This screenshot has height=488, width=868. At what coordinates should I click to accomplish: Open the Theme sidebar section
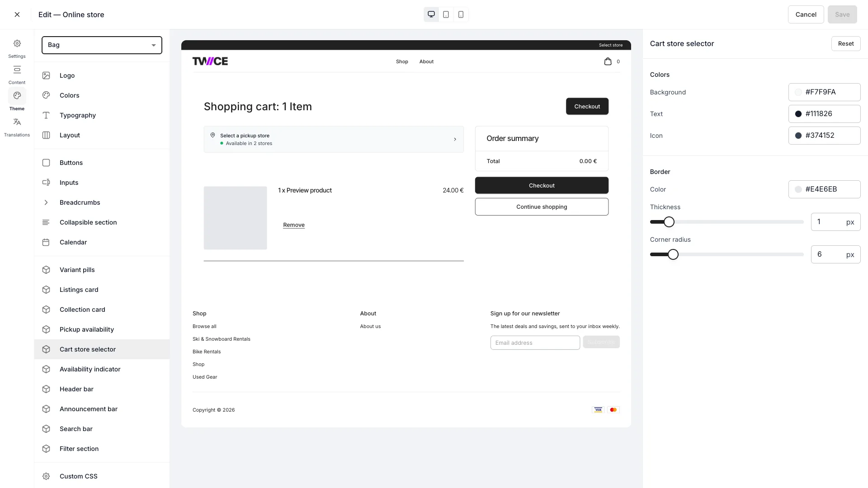pyautogui.click(x=17, y=101)
